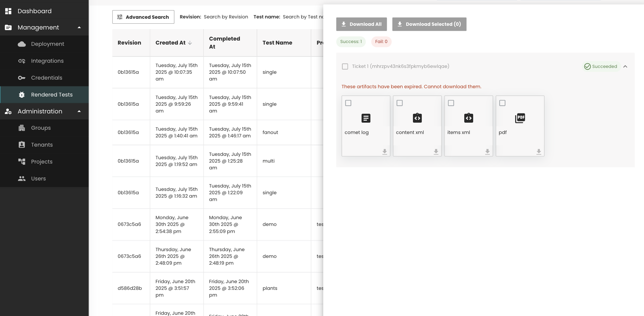Select the comet log artifact checkbox
This screenshot has width=644, height=316.
[348, 103]
